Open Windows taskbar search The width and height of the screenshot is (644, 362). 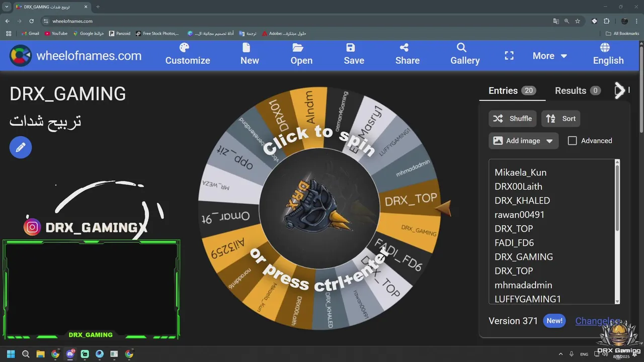tap(26, 354)
